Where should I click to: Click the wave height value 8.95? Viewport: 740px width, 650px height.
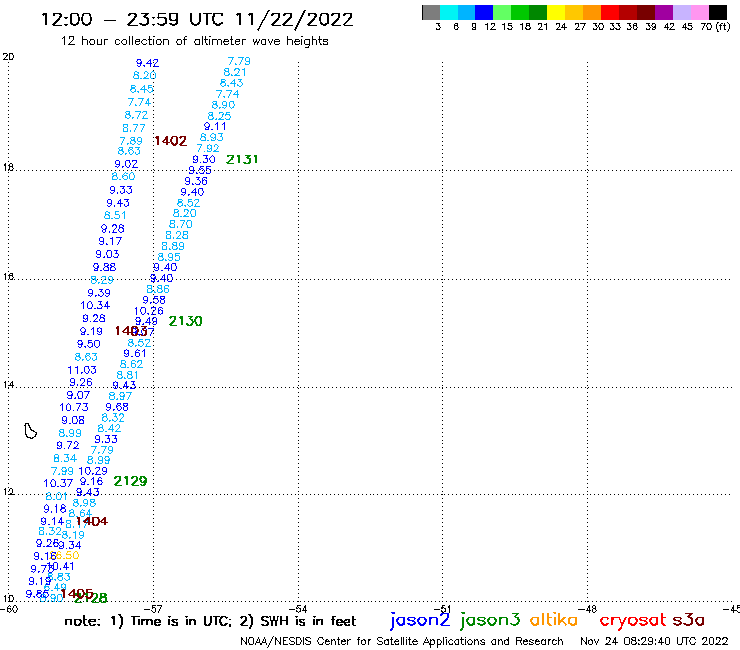(x=169, y=257)
